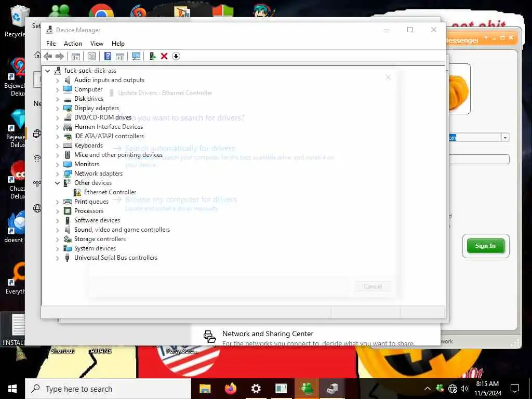Select the Sound, video and game controllers icon
Viewport: 532px width, 399px height.
(68, 230)
